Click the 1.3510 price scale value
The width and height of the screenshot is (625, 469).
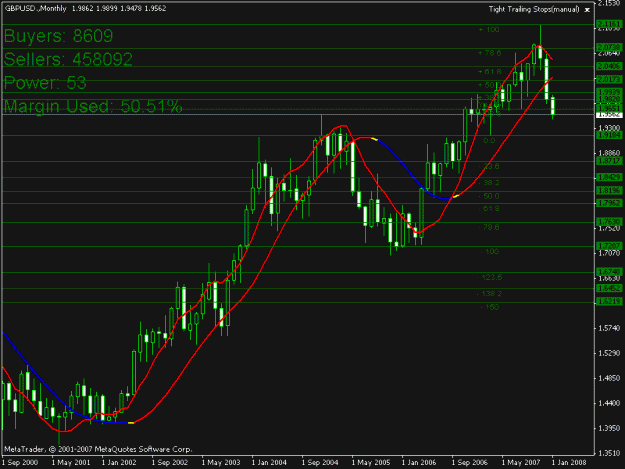pos(609,453)
